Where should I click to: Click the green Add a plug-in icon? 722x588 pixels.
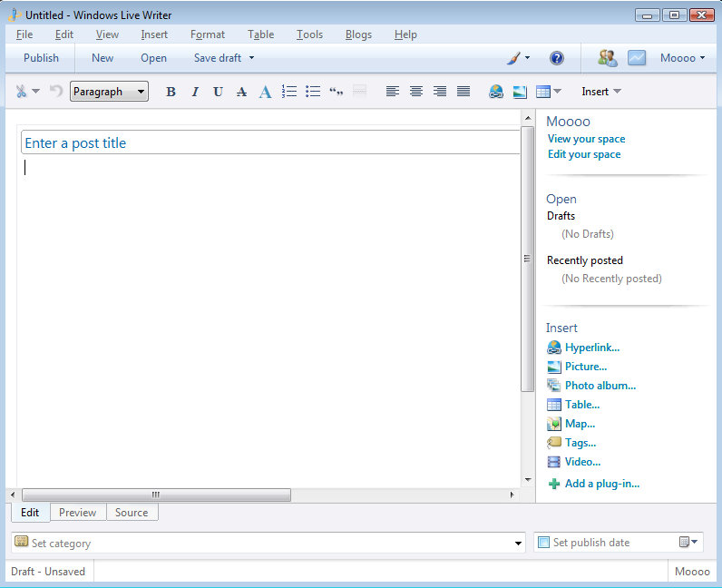[x=554, y=484]
